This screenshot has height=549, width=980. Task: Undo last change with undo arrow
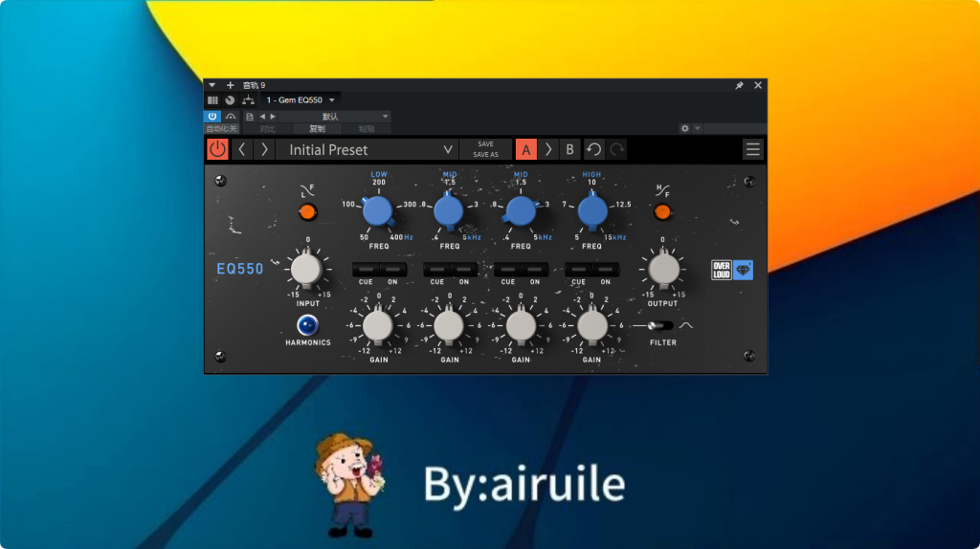tap(593, 149)
